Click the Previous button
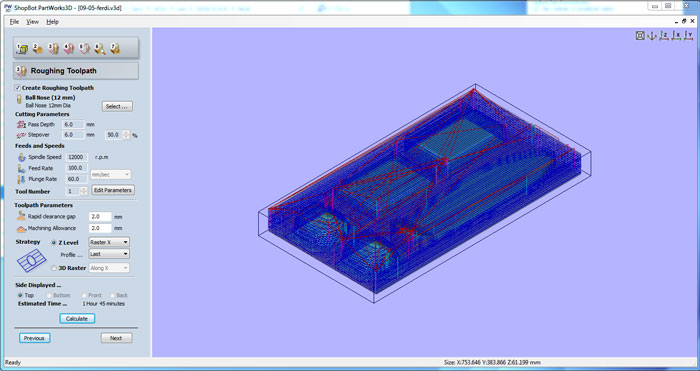700x371 pixels. click(x=34, y=338)
